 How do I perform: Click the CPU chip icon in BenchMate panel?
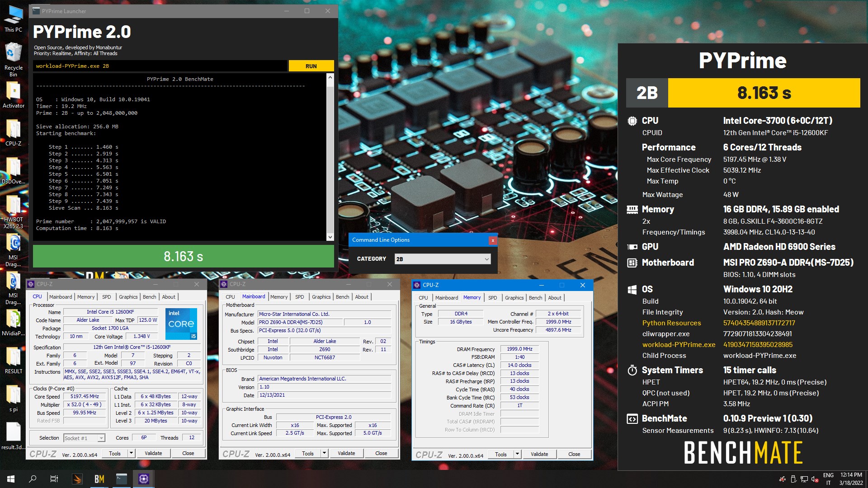coord(632,121)
